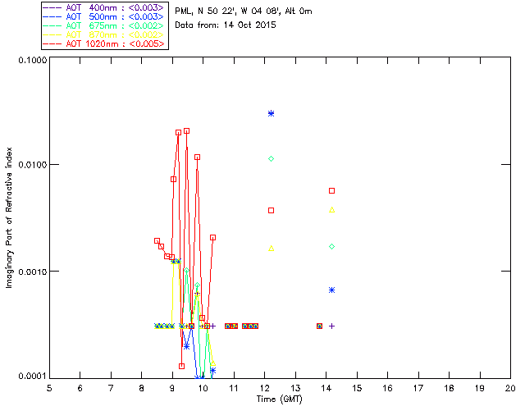This screenshot has height=420, width=525.
Task: Click the 'Time (GMT)' axis title
Action: (279, 399)
